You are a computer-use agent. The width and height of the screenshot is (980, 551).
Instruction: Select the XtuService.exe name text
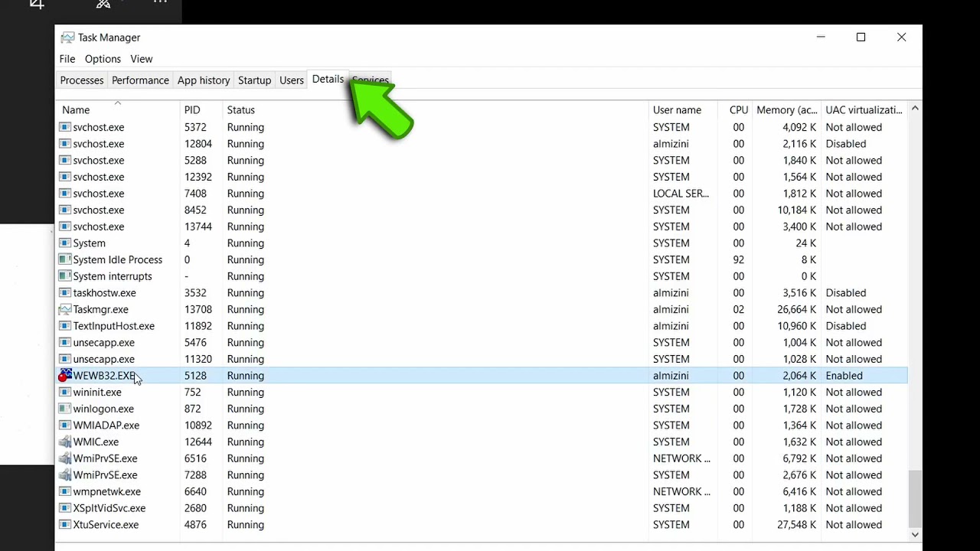point(106,525)
